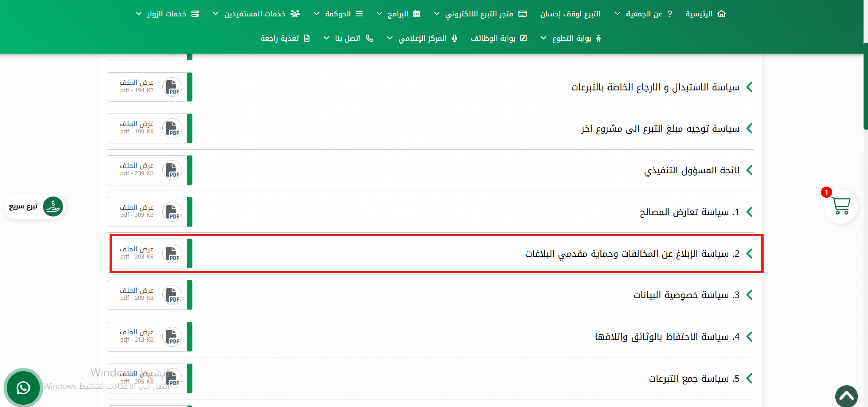Expand the الحوكمة dropdown menu
This screenshot has width=868, height=407.
click(x=338, y=14)
